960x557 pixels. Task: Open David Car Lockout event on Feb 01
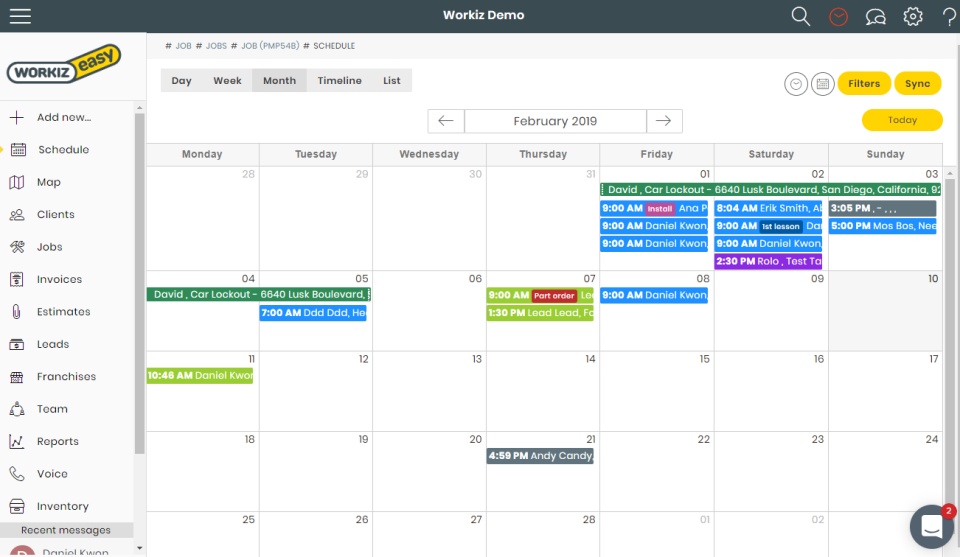click(771, 190)
